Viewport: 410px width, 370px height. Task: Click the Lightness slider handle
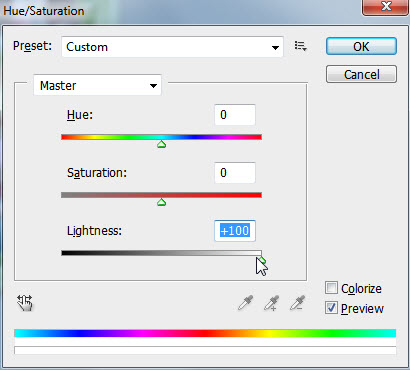(262, 260)
